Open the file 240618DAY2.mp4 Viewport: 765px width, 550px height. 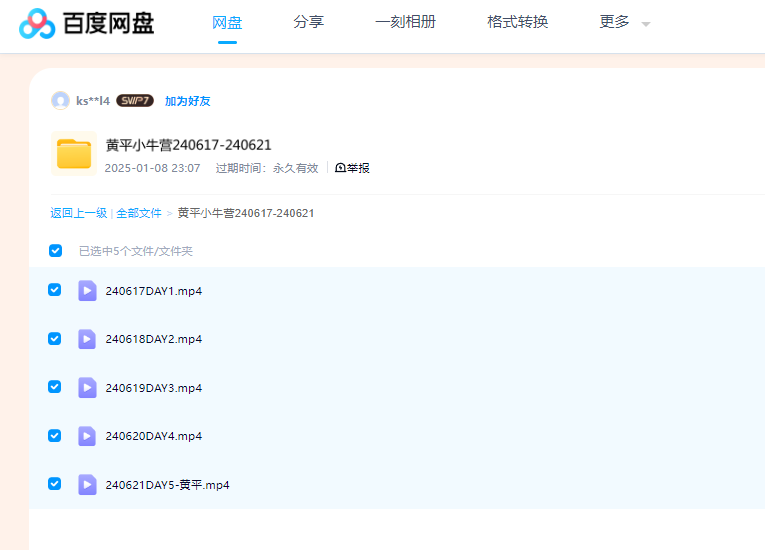click(154, 339)
